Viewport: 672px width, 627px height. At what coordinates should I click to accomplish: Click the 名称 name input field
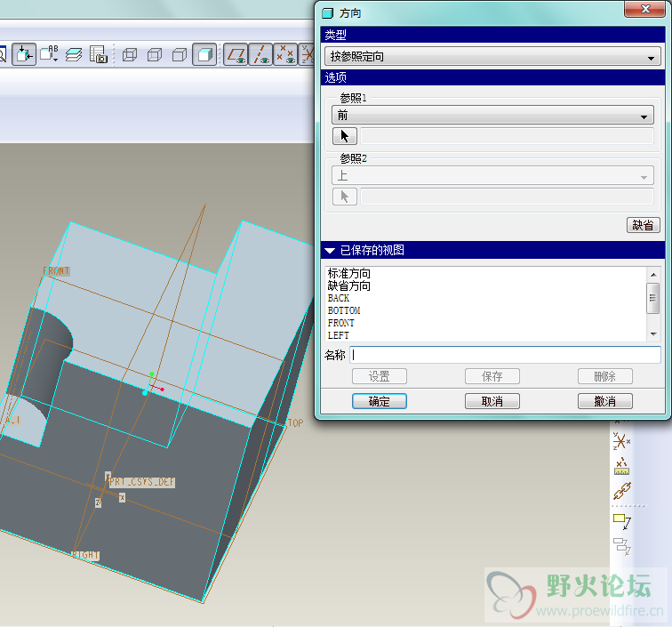(505, 355)
